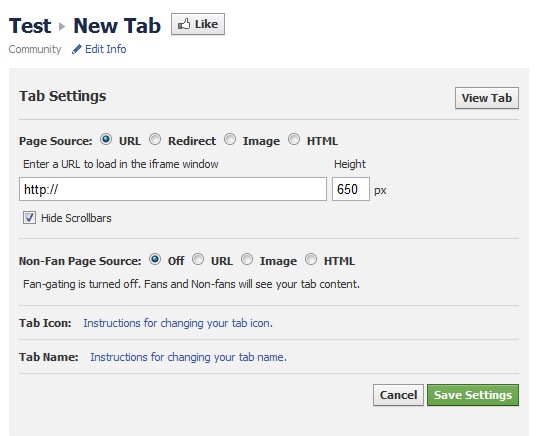Viewport: 538px width, 436px height.
Task: Toggle the Hide Scrollbars checkbox
Action: [29, 217]
